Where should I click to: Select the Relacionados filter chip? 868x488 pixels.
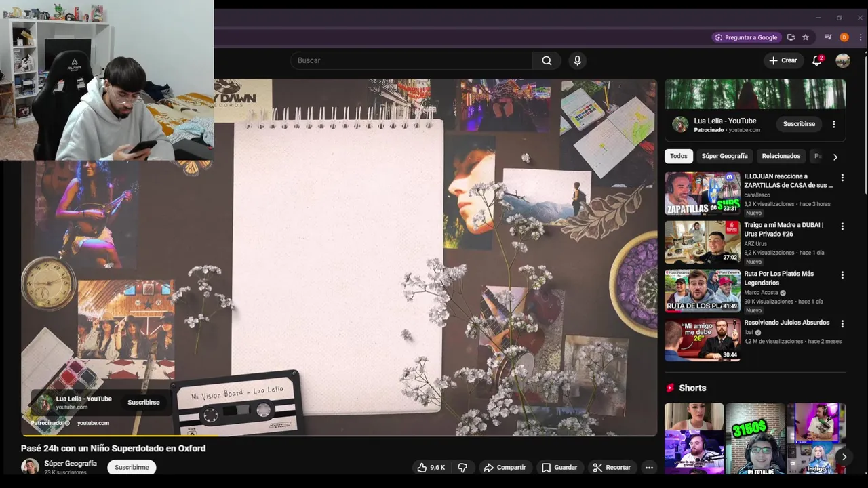(781, 156)
